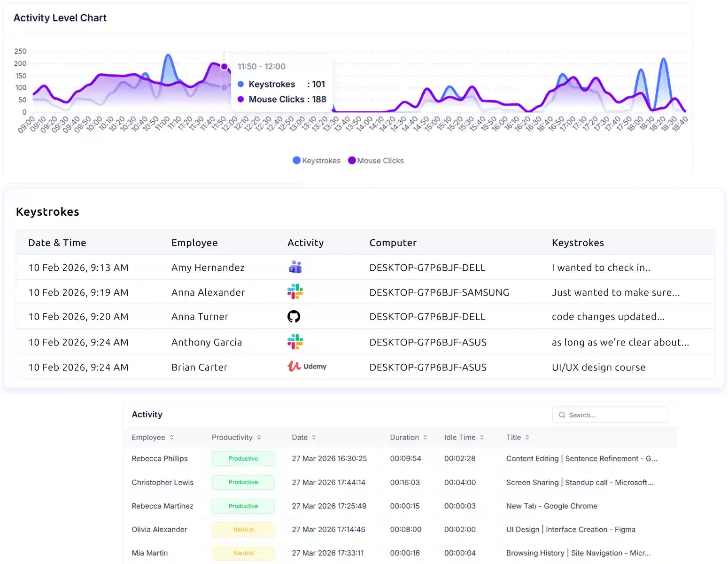728x564 pixels.
Task: Click the Keystrokes column header in the table
Action: click(578, 243)
